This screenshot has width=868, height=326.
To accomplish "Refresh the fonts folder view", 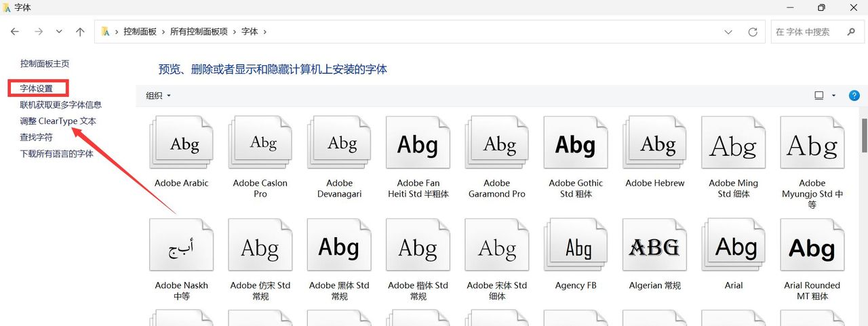I will [x=752, y=32].
